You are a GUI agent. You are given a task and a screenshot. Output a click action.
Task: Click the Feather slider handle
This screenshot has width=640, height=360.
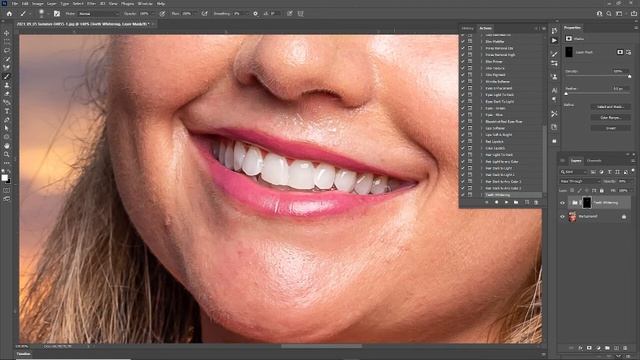(x=566, y=93)
